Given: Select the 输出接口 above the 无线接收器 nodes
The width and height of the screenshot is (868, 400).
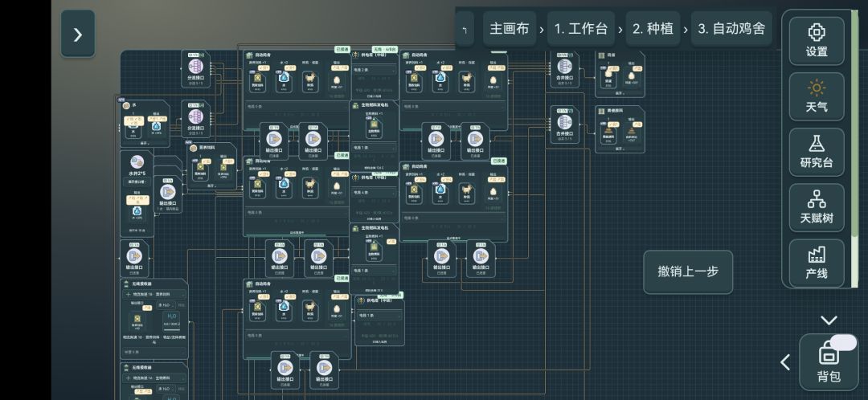Looking at the screenshot, I should [134, 259].
